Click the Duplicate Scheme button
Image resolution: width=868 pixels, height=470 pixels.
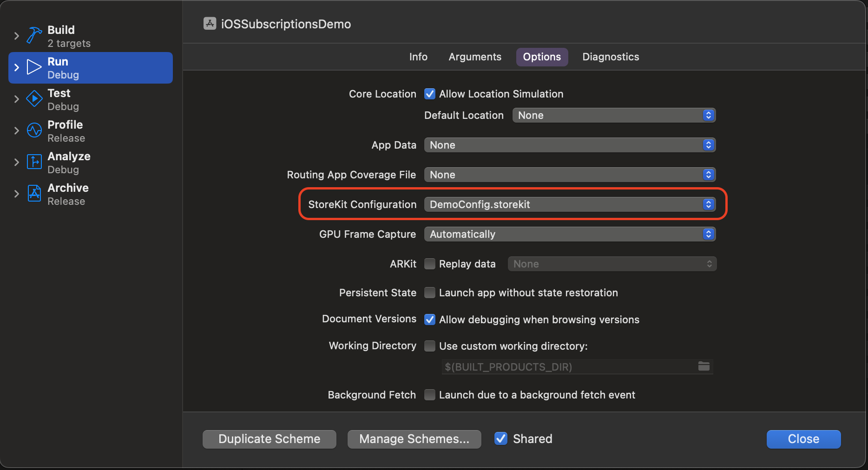[269, 439]
